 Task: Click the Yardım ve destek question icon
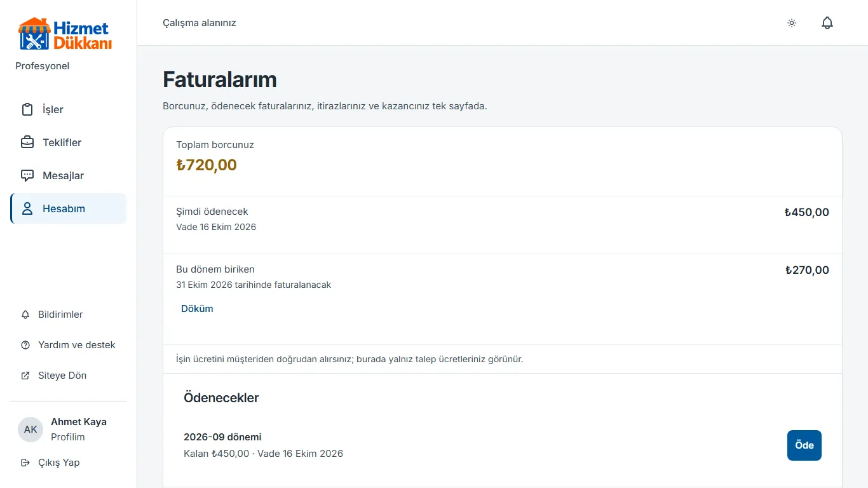click(x=25, y=345)
